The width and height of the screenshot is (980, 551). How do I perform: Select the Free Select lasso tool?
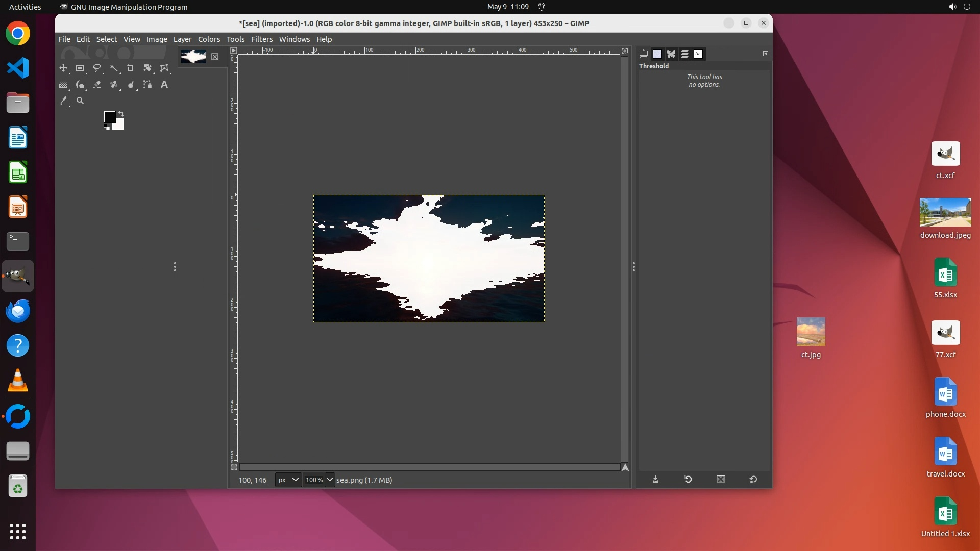pos(97,68)
